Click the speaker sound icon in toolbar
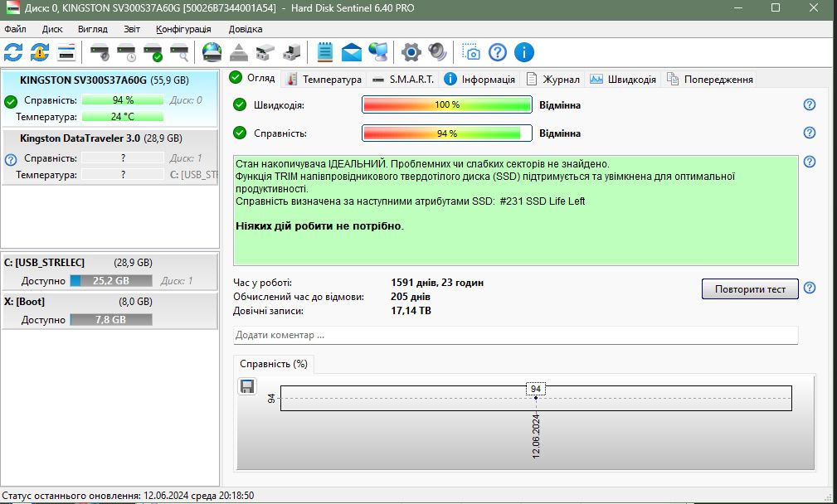The image size is (837, 504). [x=437, y=52]
